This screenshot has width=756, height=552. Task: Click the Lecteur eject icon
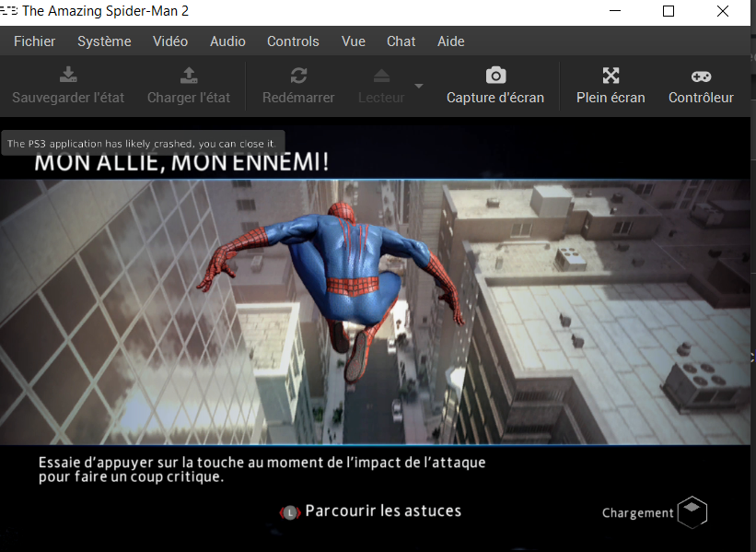coord(381,76)
